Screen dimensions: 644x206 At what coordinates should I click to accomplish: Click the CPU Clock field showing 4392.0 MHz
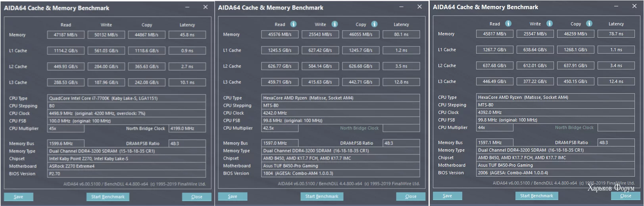coord(556,112)
